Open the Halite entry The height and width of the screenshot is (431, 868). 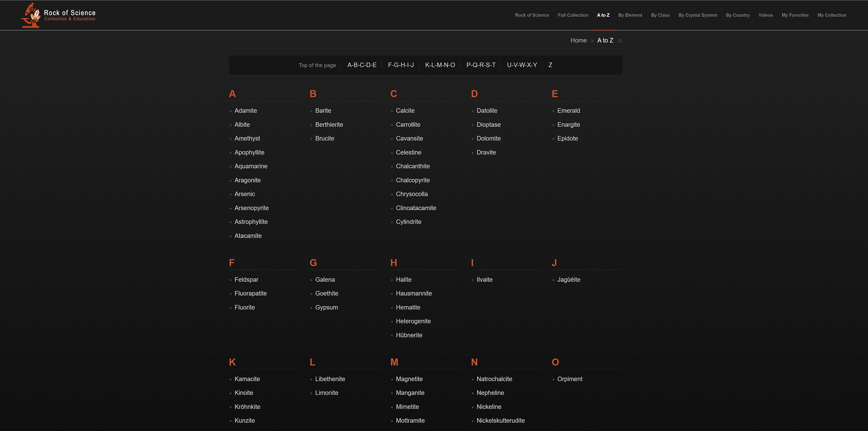[403, 280]
